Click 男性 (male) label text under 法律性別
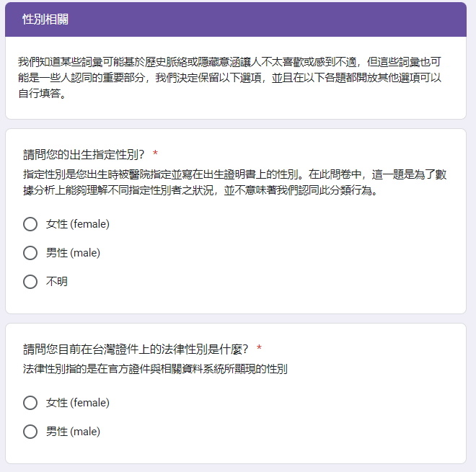Screen dimensions: 476x472 point(73,432)
